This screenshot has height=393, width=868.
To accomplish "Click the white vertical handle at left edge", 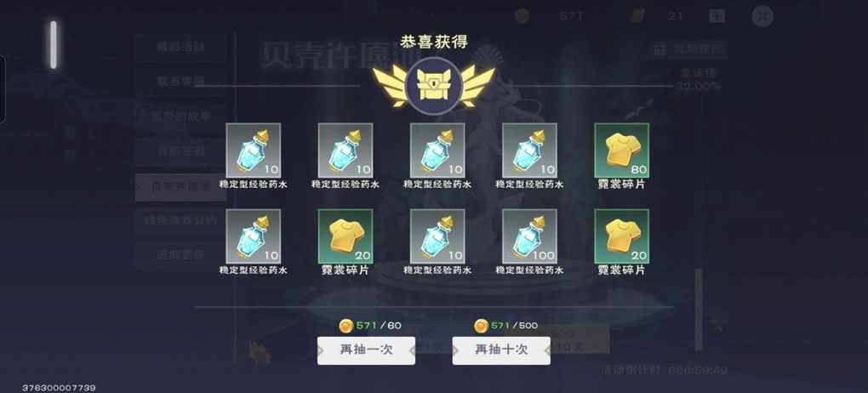I will [x=54, y=45].
